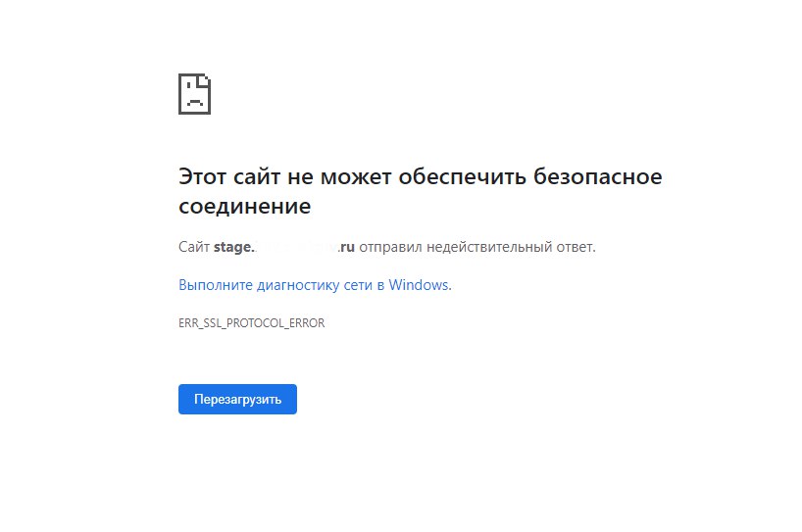Click the Перезагрузить reload button

tap(237, 399)
